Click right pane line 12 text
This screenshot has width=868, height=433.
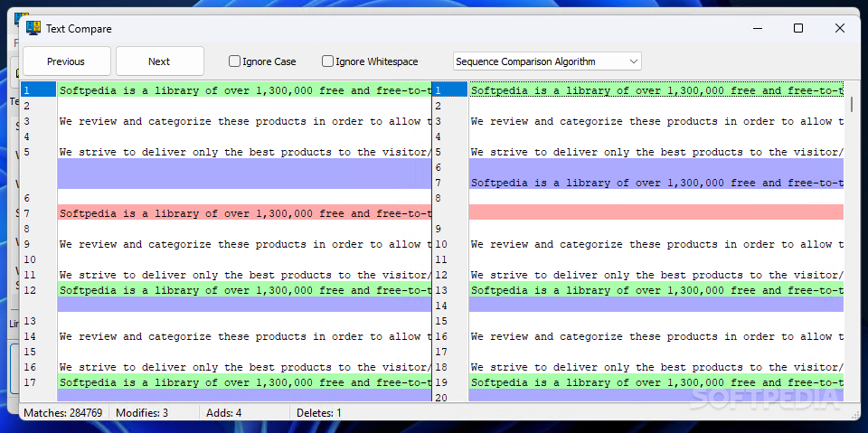point(656,275)
